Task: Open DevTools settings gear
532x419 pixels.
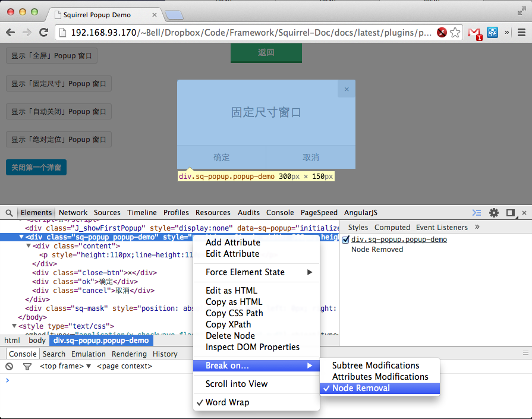Action: point(494,213)
